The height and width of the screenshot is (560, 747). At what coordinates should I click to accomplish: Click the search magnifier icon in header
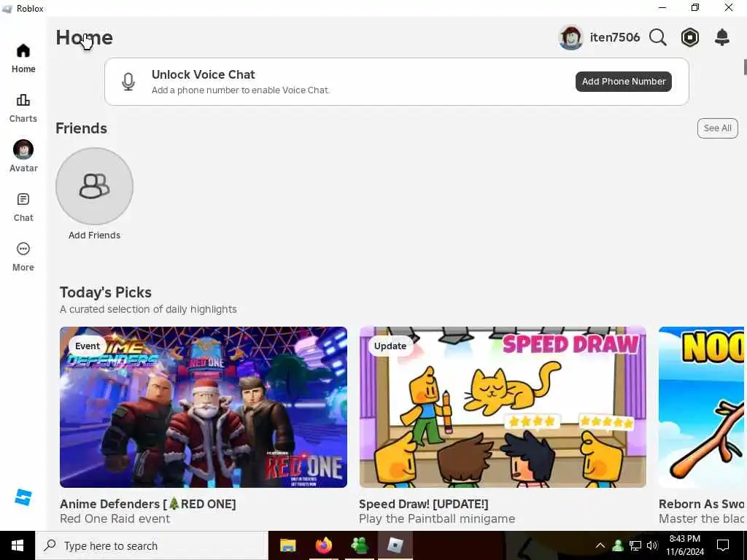pos(657,37)
